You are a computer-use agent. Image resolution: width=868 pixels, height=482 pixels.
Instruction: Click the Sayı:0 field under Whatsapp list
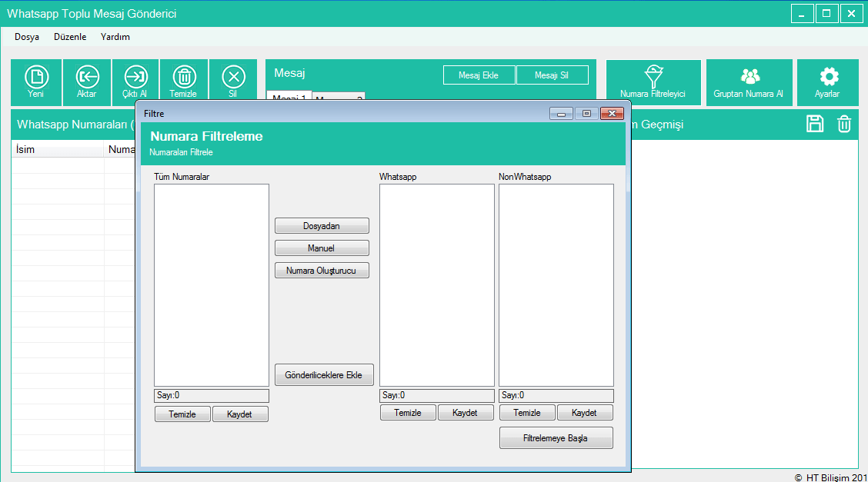pyautogui.click(x=437, y=396)
